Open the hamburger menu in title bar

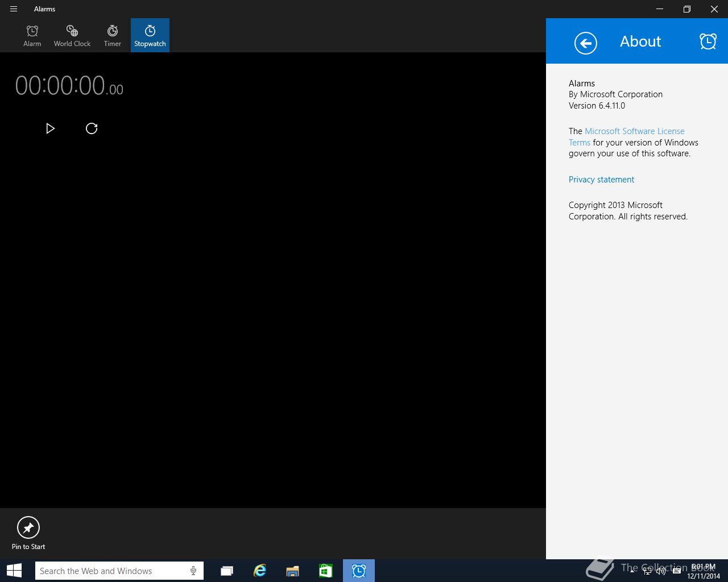click(x=14, y=9)
